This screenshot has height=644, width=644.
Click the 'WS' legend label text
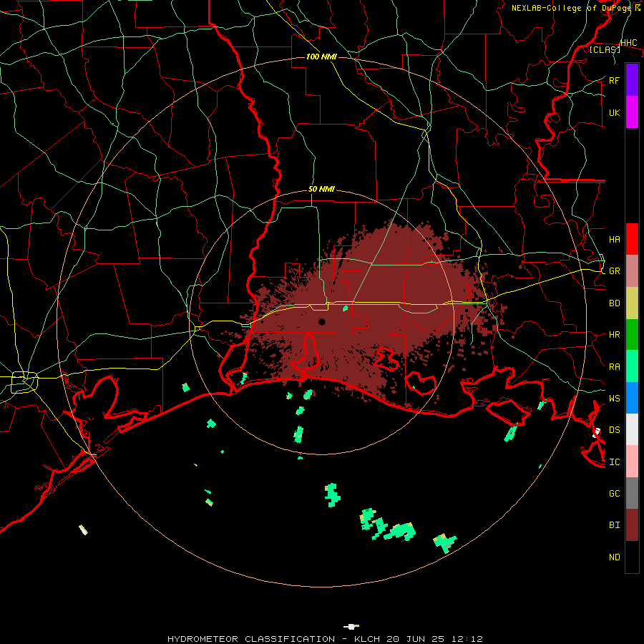click(x=615, y=399)
